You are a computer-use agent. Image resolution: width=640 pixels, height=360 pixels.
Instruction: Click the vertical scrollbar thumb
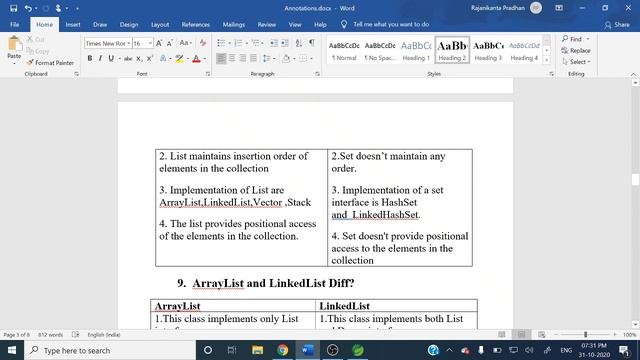pyautogui.click(x=635, y=180)
